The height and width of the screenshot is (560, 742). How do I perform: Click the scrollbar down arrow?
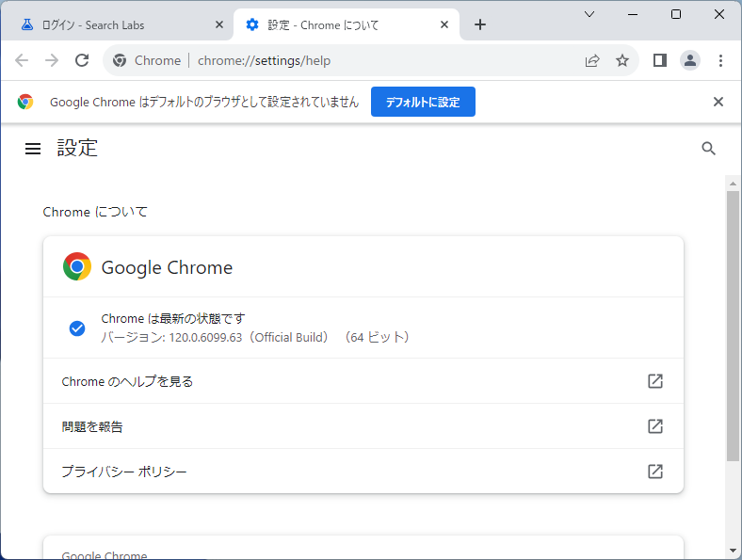tap(733, 551)
